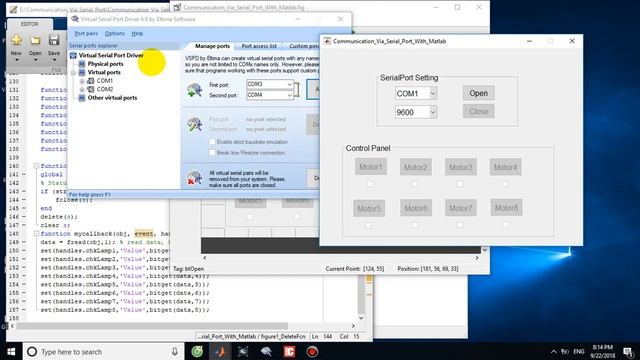640x360 pixels.
Task: Enable strict baudrate emulation checkbox
Action: (x=212, y=142)
